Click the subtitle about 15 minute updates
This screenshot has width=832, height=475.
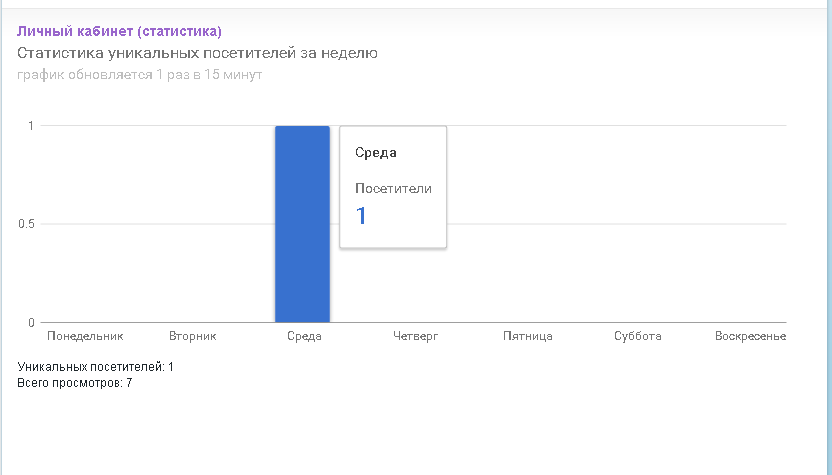click(x=139, y=75)
